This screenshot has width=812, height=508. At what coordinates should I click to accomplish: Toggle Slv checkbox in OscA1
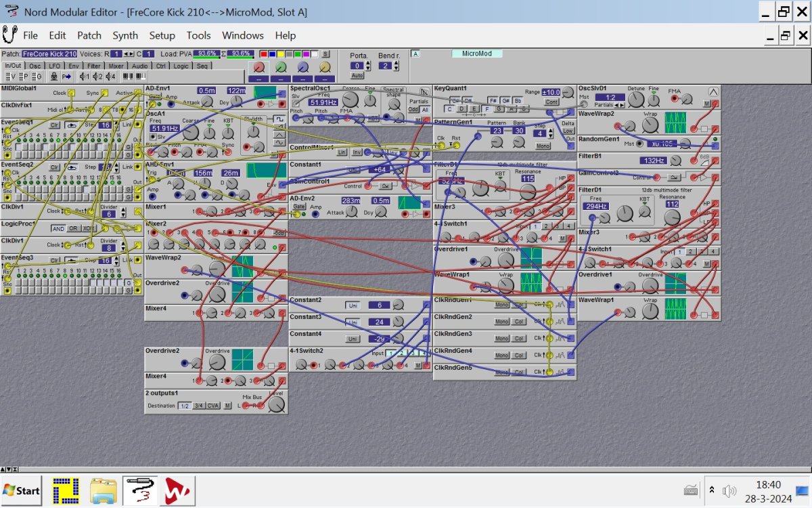coord(153,137)
